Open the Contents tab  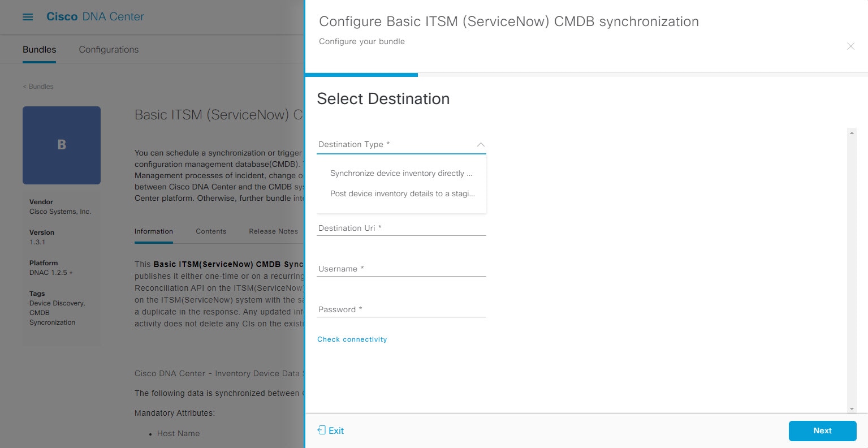tap(211, 231)
